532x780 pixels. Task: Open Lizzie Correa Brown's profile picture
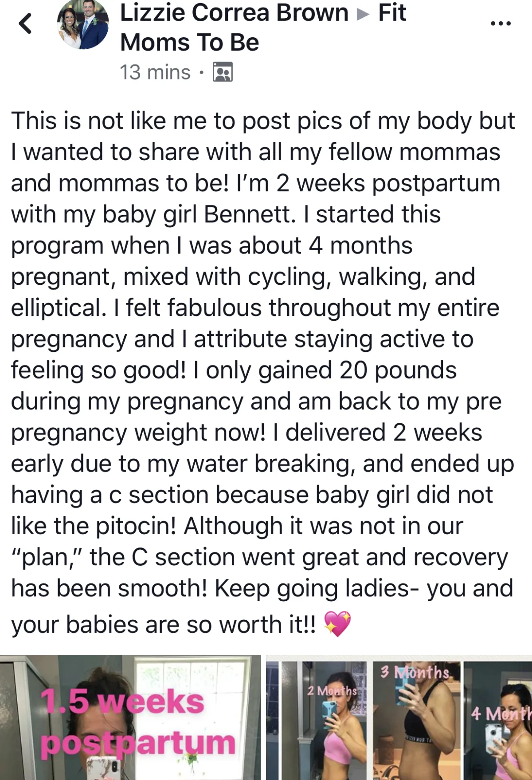tap(83, 24)
